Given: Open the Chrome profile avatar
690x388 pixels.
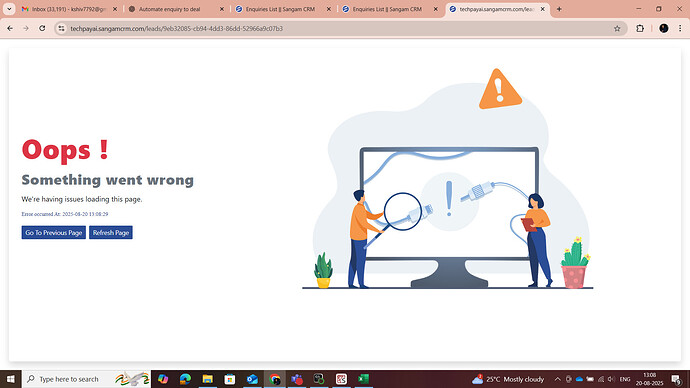Looking at the screenshot, I should point(664,28).
